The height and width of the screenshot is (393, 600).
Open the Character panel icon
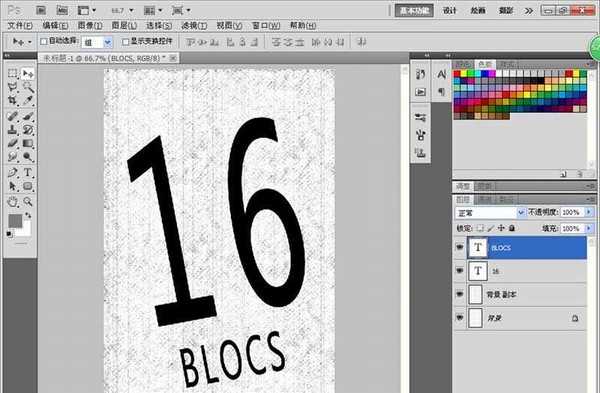(442, 74)
